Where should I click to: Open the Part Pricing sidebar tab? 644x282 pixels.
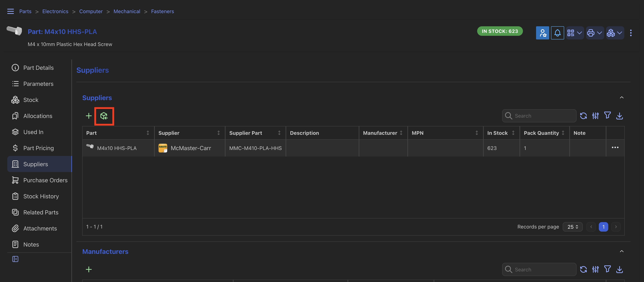(x=38, y=148)
